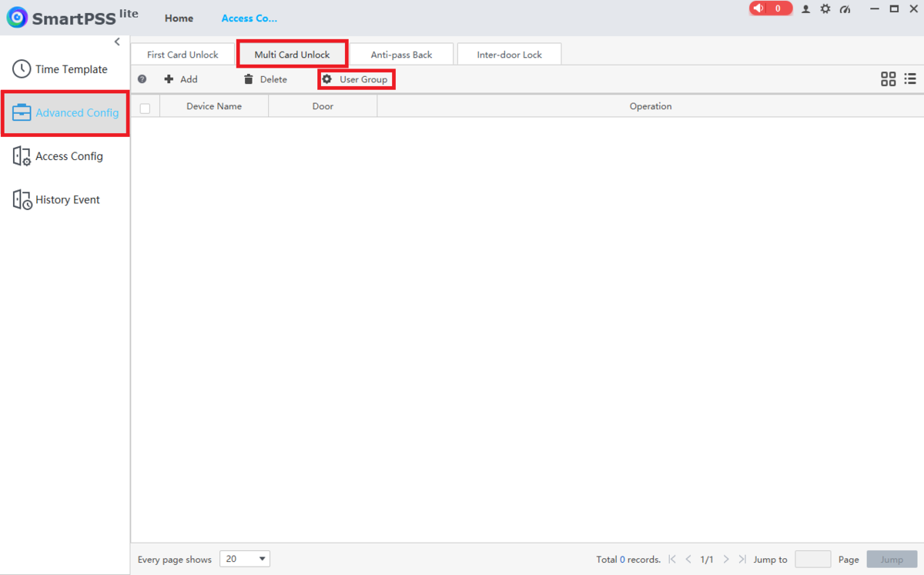Add a new multi card unlock entry
Image resolution: width=924 pixels, height=575 pixels.
point(181,79)
